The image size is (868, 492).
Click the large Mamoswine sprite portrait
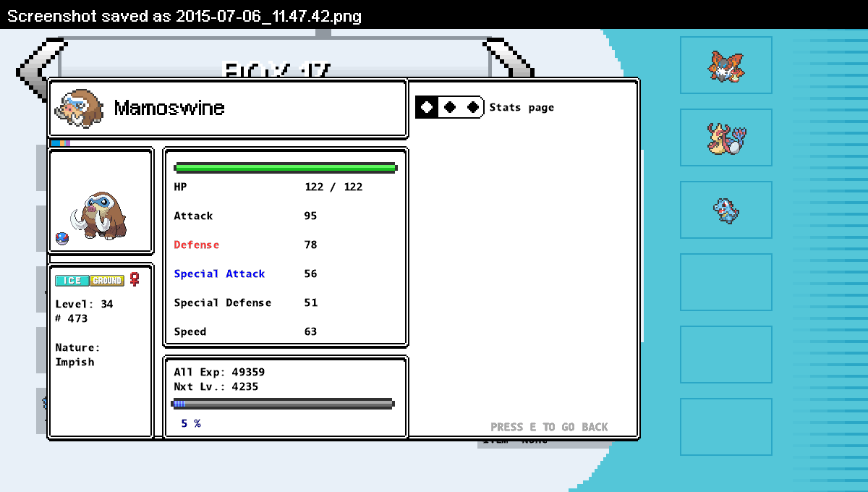(100, 215)
